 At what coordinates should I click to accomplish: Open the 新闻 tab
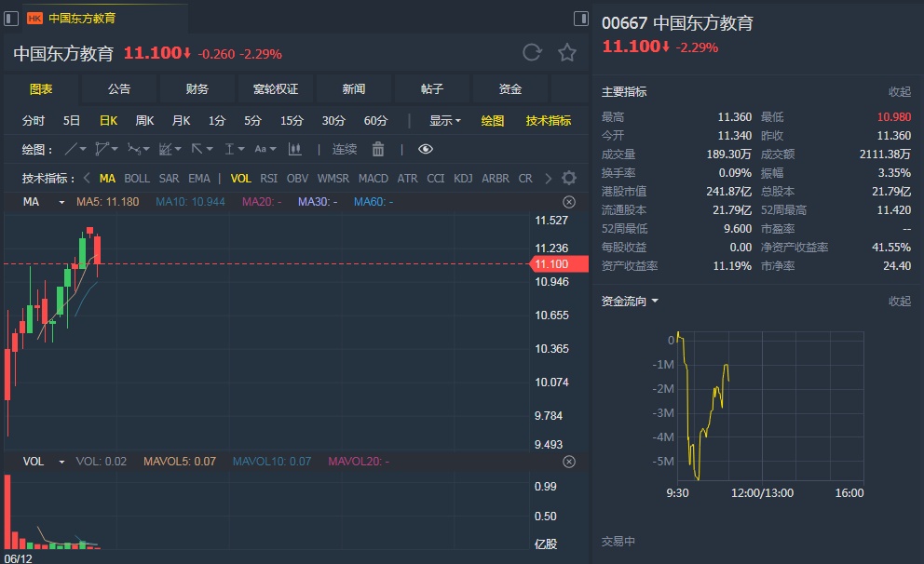354,89
